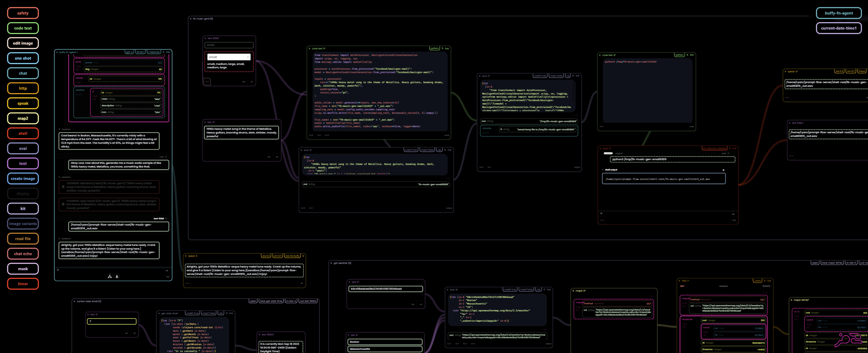Toggle code? true on eval-3

pyautogui.click(x=540, y=76)
